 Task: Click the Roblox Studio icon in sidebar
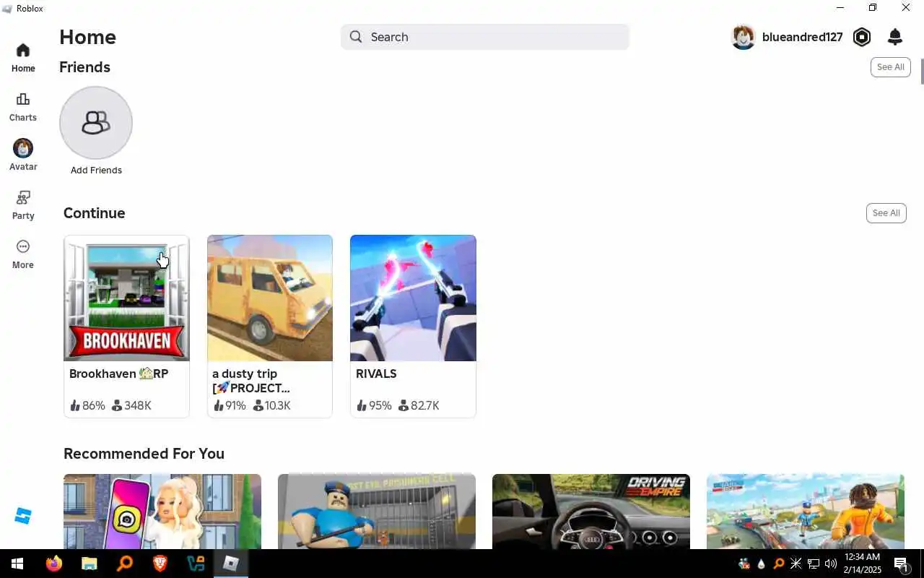[23, 516]
